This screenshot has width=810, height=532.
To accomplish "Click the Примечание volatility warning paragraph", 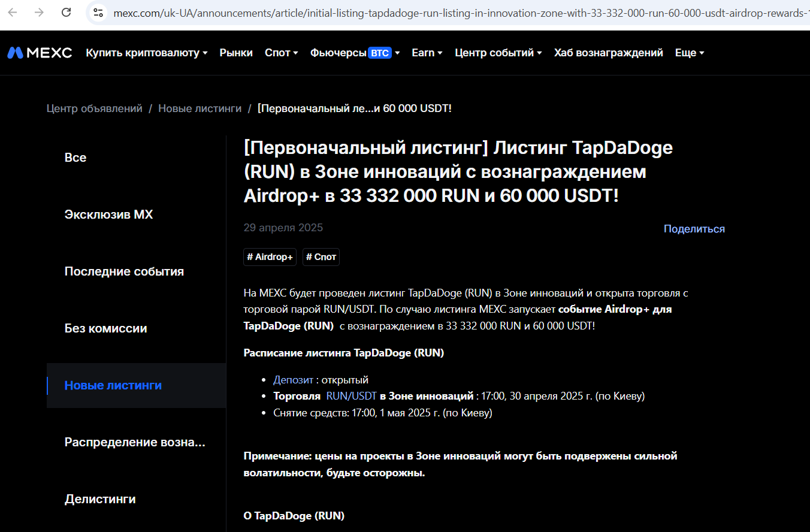I will pos(461,464).
